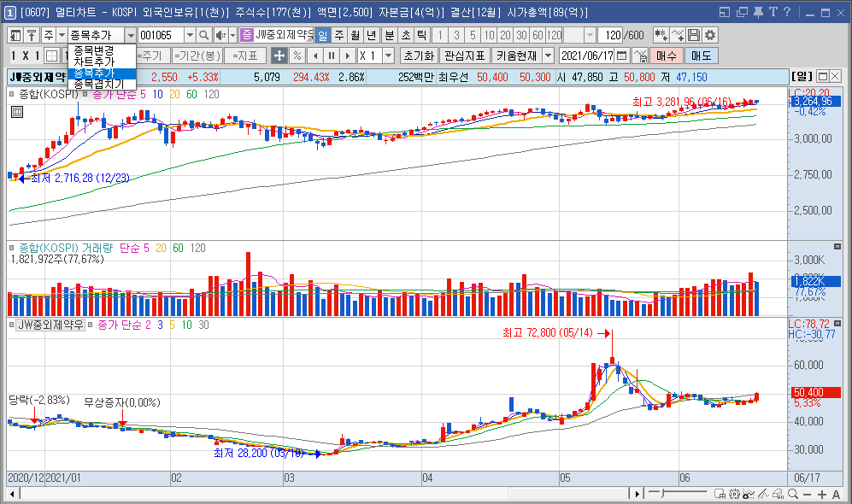
Task: Click the 초기화 reset button
Action: click(x=419, y=56)
